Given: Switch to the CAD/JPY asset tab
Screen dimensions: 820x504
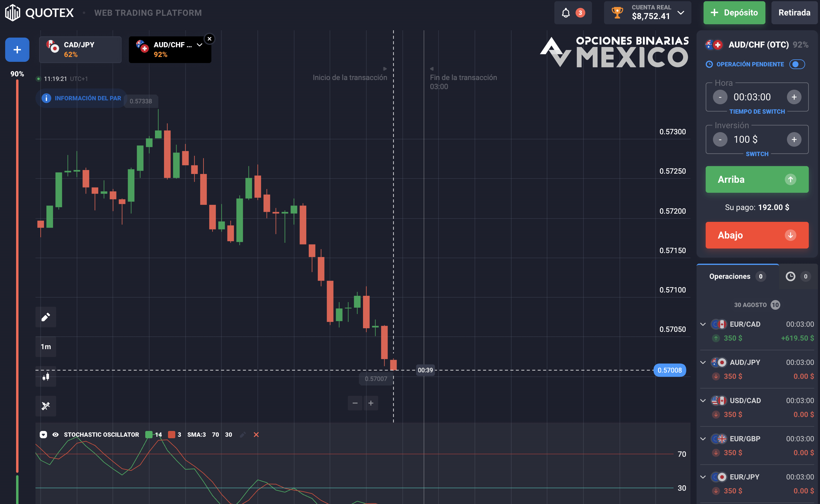Looking at the screenshot, I should tap(80, 50).
